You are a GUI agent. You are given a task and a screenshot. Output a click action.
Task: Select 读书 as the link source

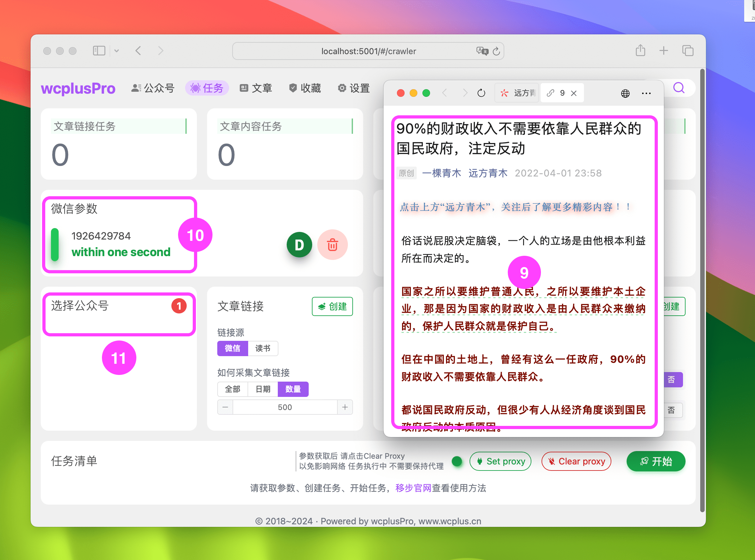coord(263,348)
